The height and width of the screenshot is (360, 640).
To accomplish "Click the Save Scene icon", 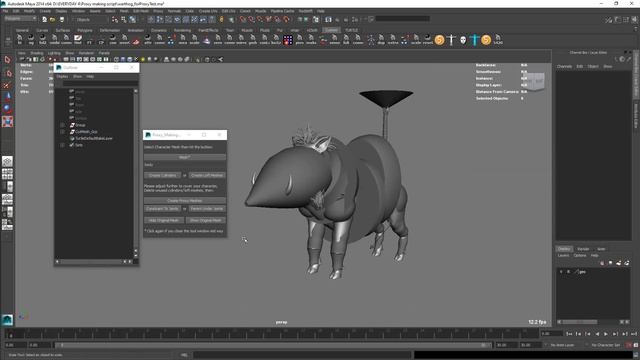I will tap(62, 19).
